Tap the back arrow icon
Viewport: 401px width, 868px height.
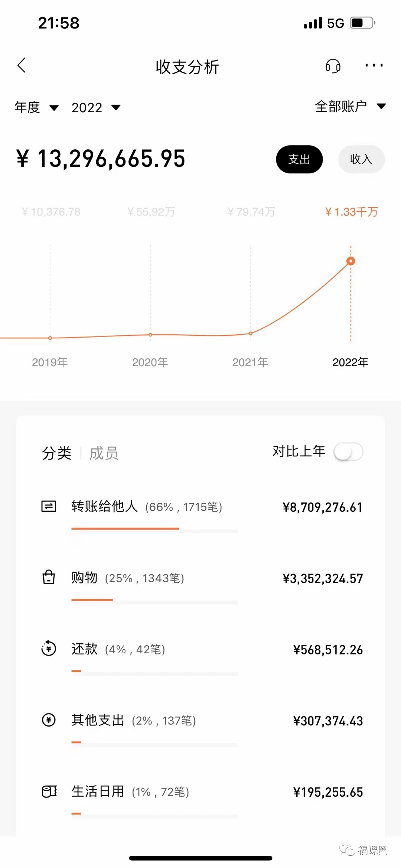click(22, 65)
